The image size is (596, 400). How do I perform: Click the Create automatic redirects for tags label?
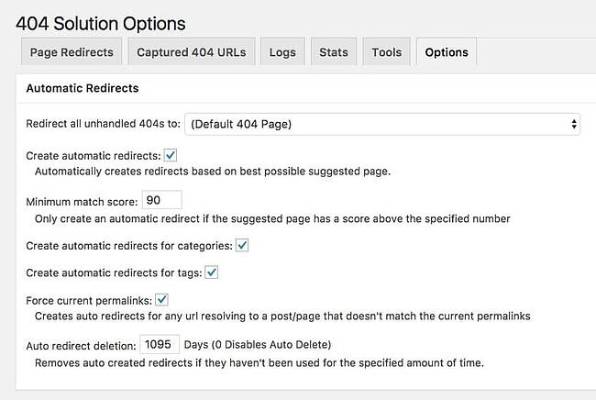tap(114, 273)
